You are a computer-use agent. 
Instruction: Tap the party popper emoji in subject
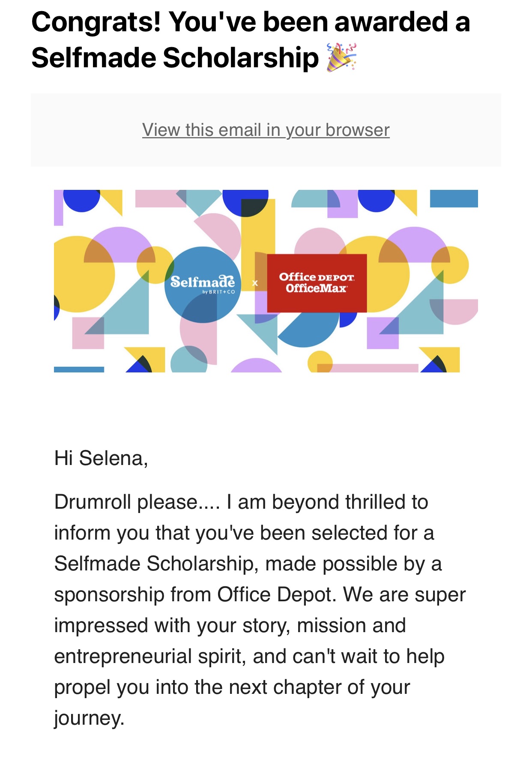coord(341,57)
